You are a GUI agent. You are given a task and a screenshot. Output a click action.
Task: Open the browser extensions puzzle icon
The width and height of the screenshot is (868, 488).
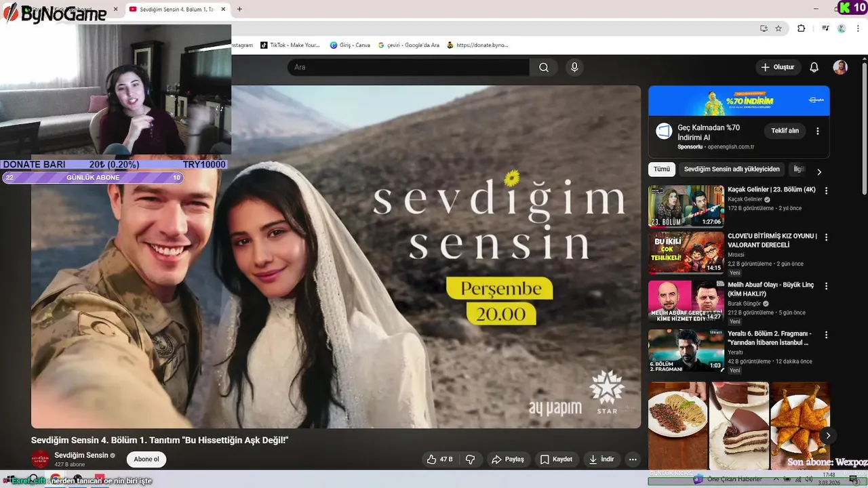[x=801, y=28]
